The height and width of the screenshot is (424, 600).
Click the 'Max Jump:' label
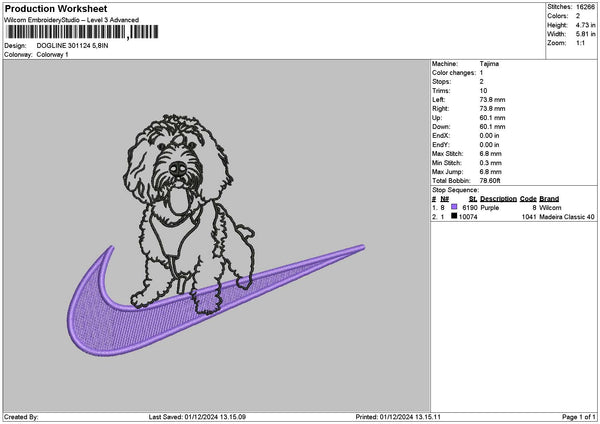[447, 172]
